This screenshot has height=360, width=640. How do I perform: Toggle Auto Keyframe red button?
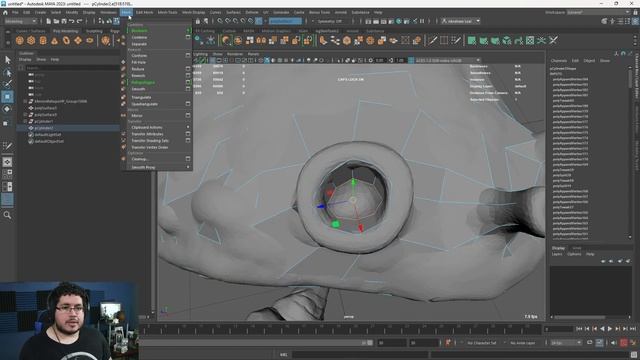coord(624,343)
